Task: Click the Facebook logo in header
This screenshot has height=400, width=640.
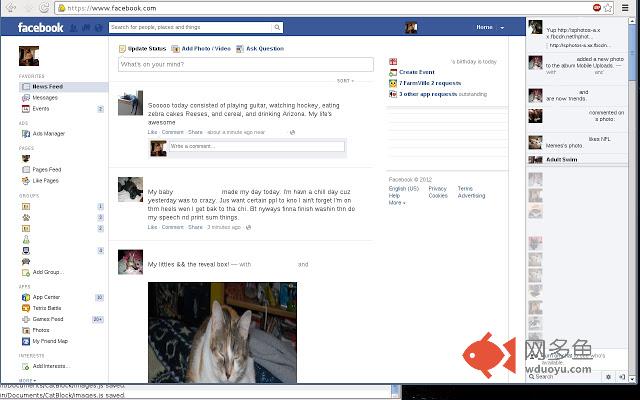Action: click(x=40, y=27)
